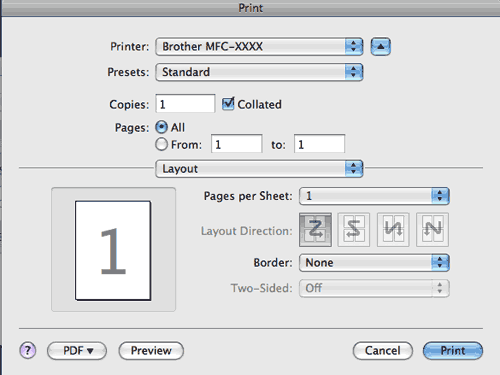The height and width of the screenshot is (375, 500).
Task: Open the Presets dropdown set to Standard
Action: [259, 72]
